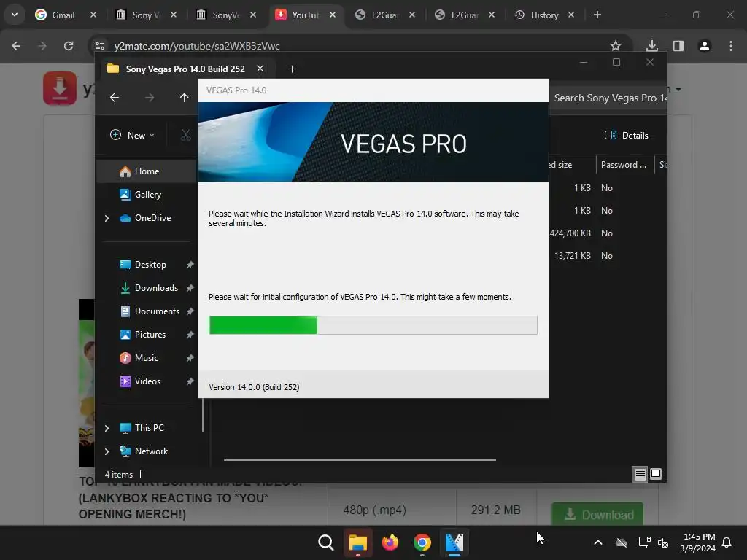Image resolution: width=747 pixels, height=560 pixels.
Task: Reload the y2mate page
Action: [69, 46]
